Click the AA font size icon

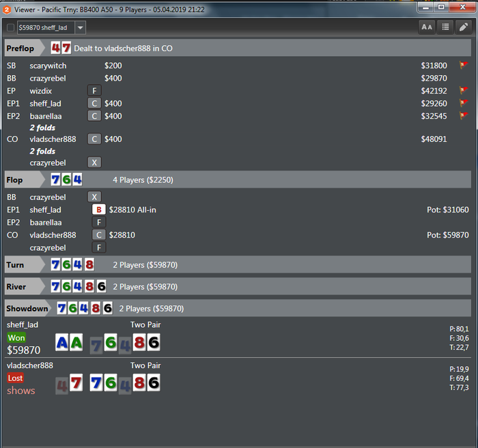point(427,27)
